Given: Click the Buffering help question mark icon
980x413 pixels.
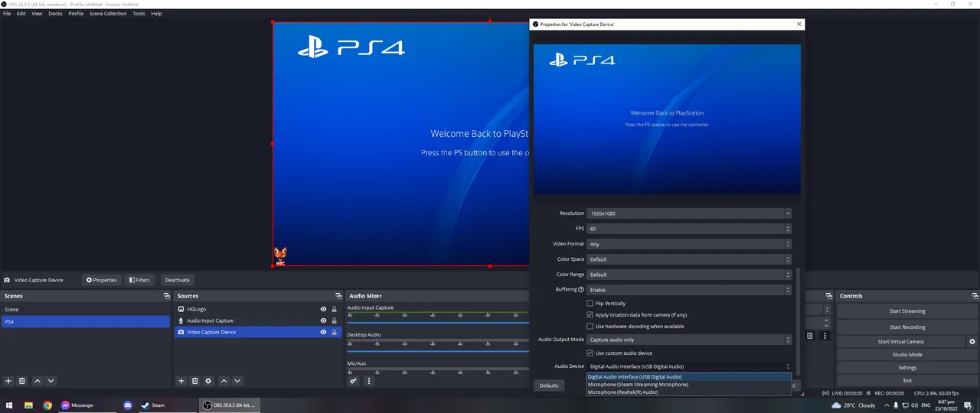Looking at the screenshot, I should coord(581,290).
